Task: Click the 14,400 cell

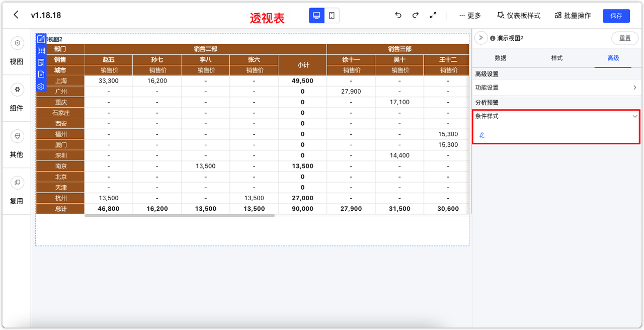Action: pos(399,155)
